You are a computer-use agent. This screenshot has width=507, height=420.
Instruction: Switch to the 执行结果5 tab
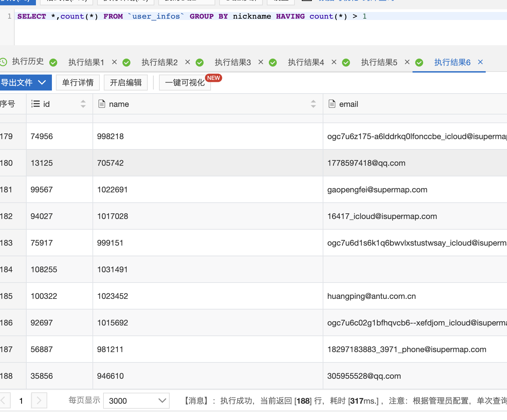379,62
